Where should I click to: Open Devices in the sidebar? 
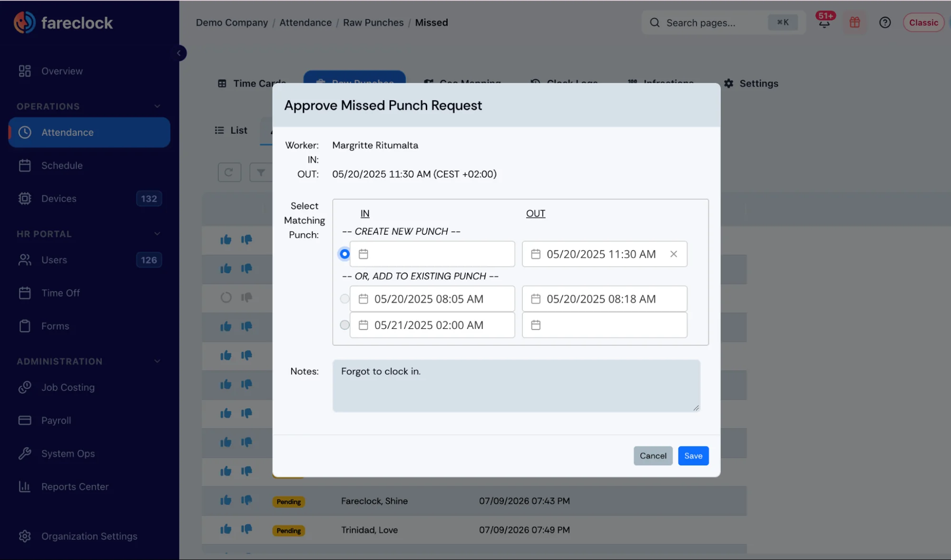tap(89, 198)
